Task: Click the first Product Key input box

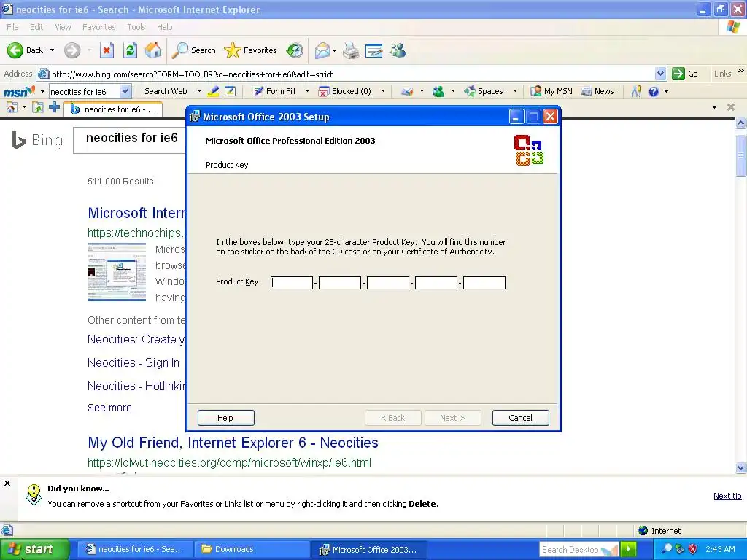Action: [x=292, y=283]
